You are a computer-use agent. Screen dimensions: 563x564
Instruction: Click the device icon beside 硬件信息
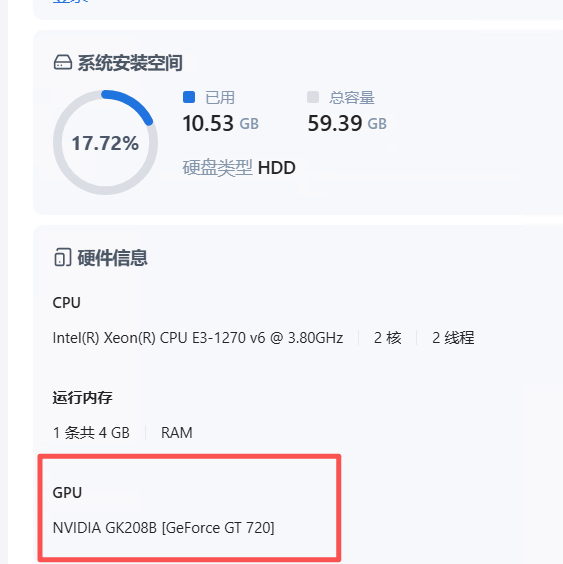point(63,258)
